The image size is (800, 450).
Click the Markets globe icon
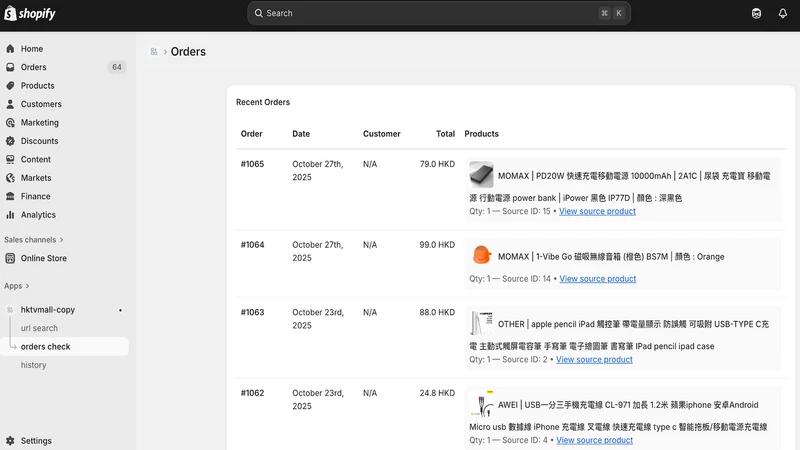[10, 178]
